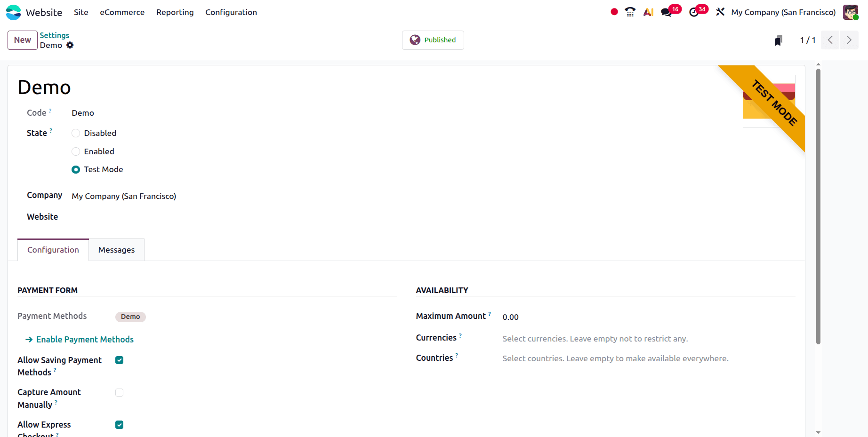Click the 1 / 1 pager counter
868x437 pixels.
tap(808, 40)
